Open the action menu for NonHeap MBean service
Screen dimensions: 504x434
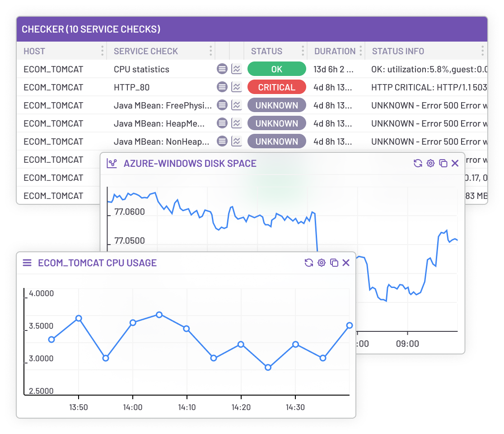[x=222, y=141]
